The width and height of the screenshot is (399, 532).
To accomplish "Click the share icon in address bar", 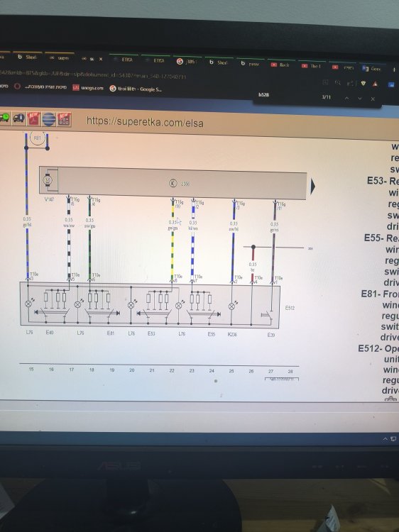I will 351,83.
